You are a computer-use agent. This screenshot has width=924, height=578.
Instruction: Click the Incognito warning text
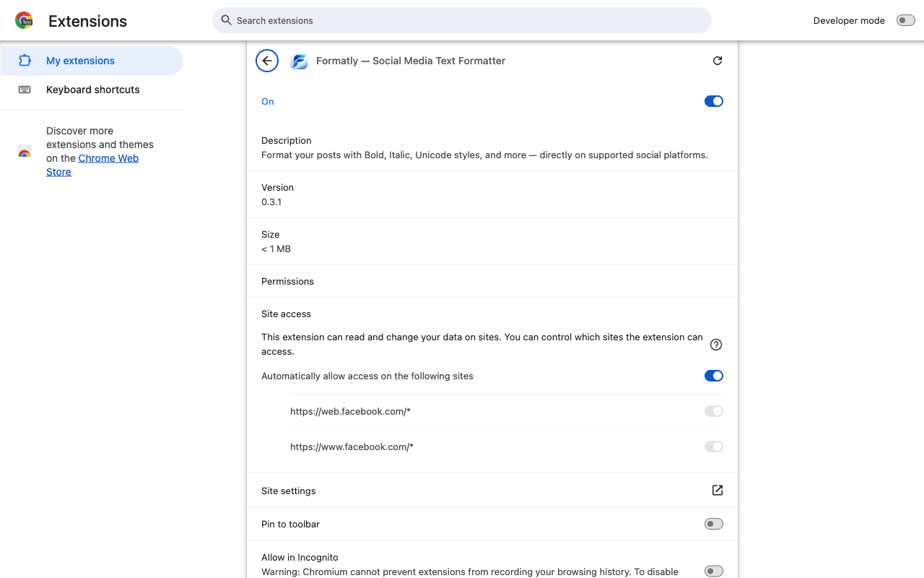coord(470,571)
